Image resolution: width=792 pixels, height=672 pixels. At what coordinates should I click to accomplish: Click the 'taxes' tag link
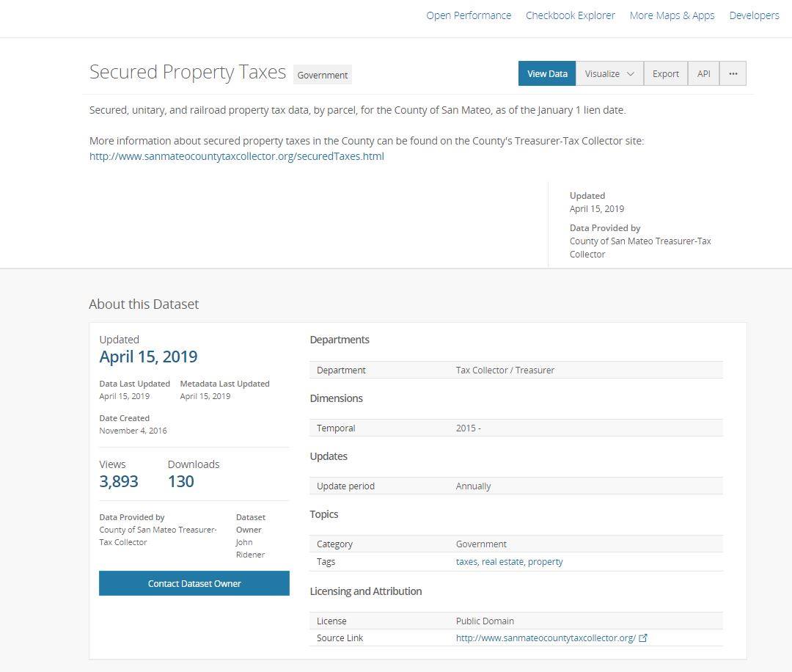(466, 561)
